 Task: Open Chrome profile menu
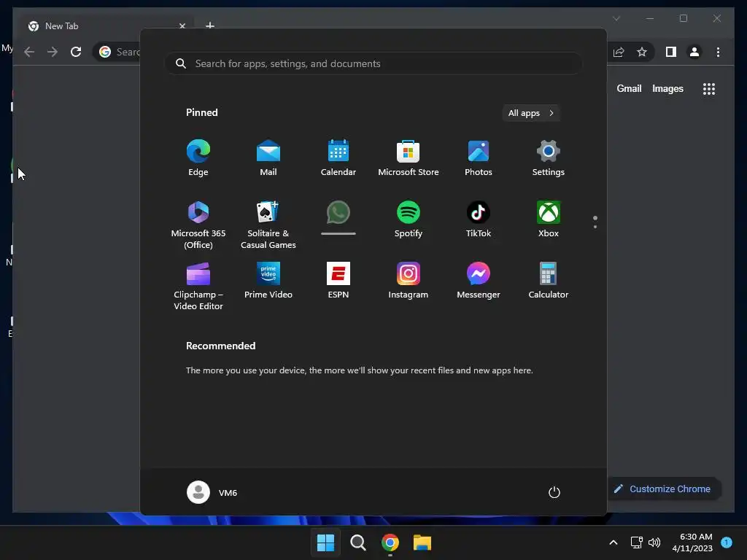(x=694, y=52)
